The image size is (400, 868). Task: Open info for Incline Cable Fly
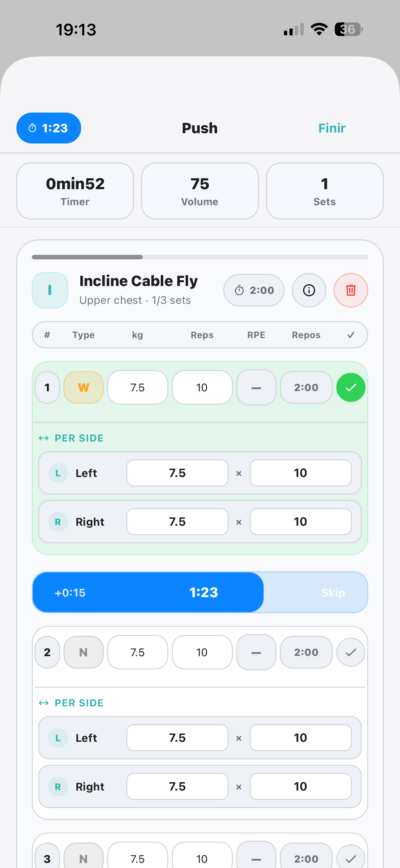click(308, 290)
